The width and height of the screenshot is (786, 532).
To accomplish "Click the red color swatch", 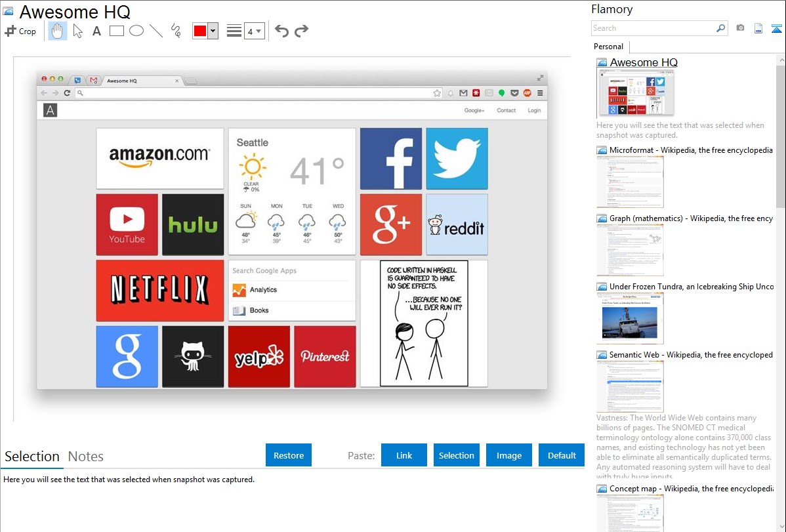I will tap(200, 31).
